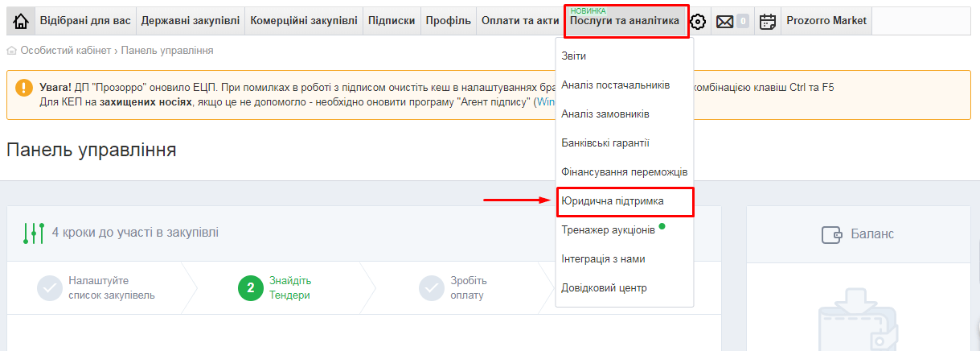This screenshot has width=980, height=351.
Task: Open the Державні закупівлі tab
Action: point(190,21)
